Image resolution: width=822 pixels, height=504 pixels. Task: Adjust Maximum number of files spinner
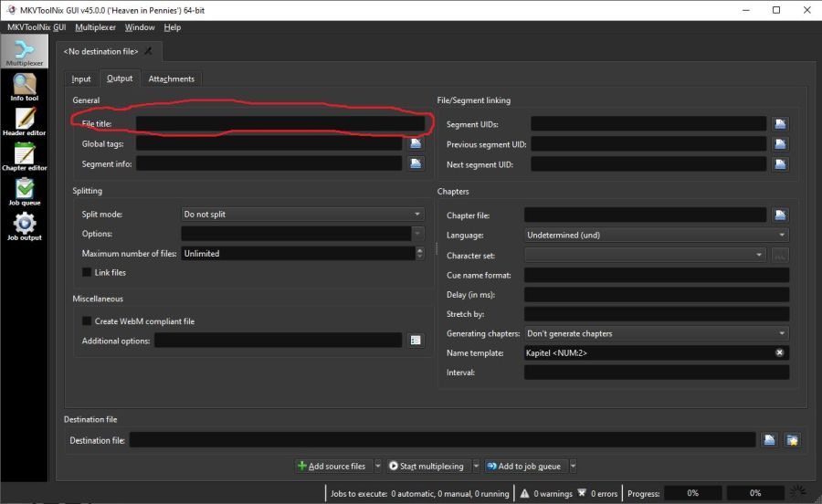[x=419, y=253]
